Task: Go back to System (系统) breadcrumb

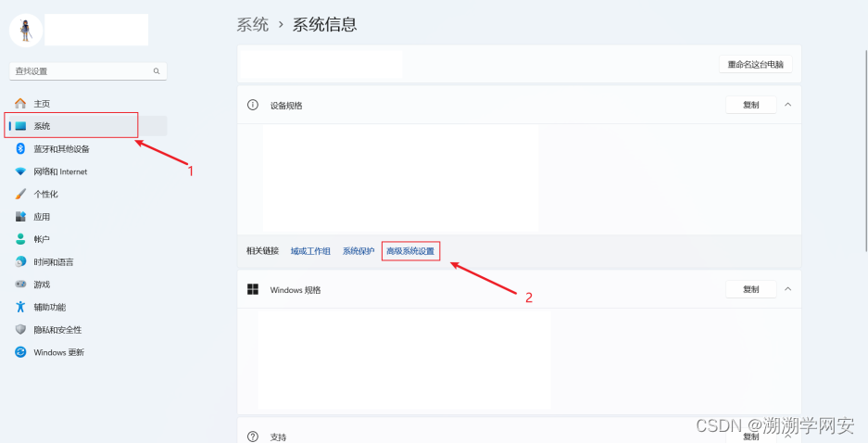Action: (x=252, y=25)
